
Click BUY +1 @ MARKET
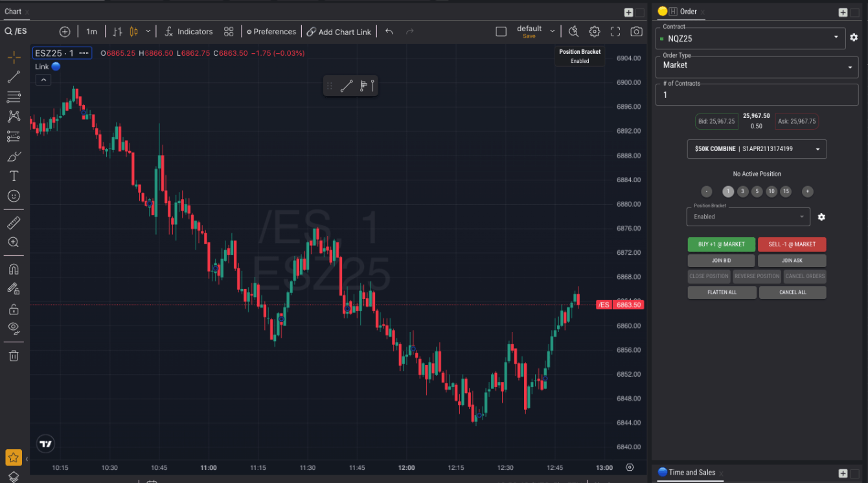(x=721, y=244)
